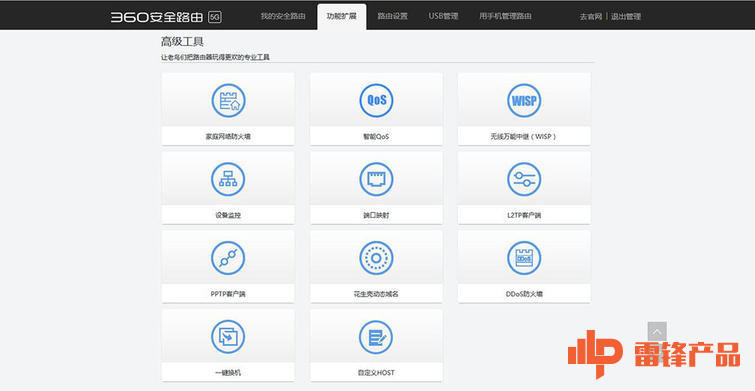Click the 设备监控 label
The image size is (755, 391).
pyautogui.click(x=228, y=215)
